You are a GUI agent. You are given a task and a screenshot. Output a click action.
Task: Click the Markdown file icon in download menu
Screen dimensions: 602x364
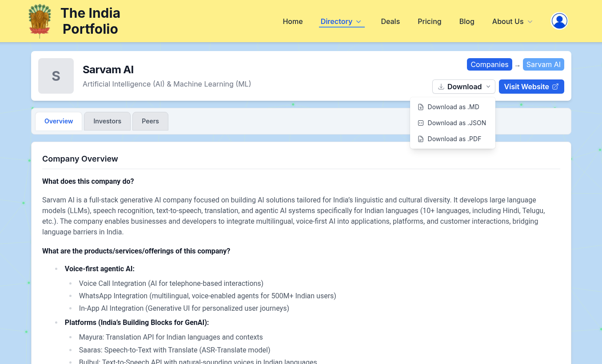point(421,107)
